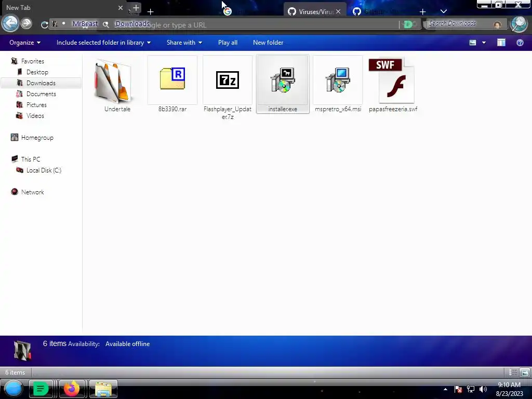Select the papasfreezeria.swf Flash file
Viewport: 532px width, 399px height.
pos(393,84)
